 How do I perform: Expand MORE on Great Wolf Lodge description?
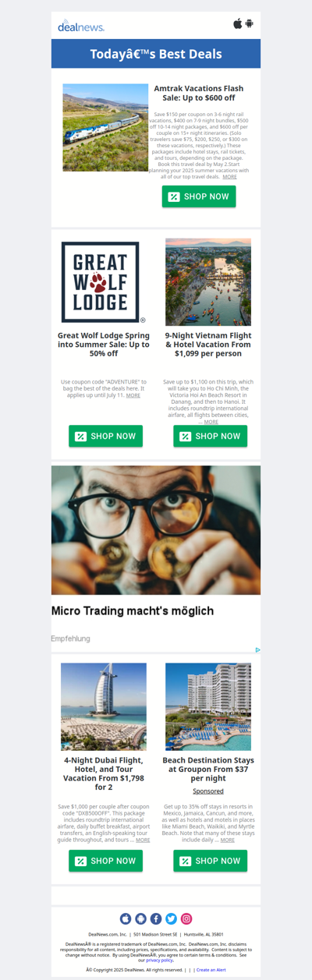[133, 395]
